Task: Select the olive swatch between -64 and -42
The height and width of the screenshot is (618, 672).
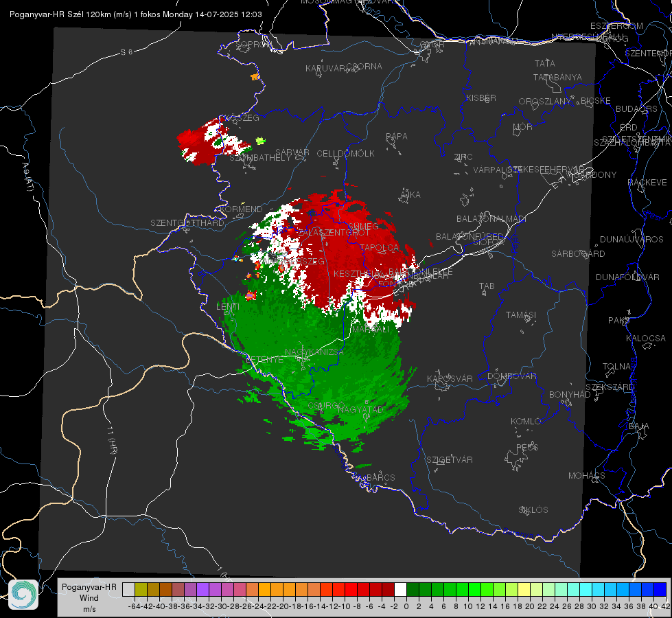Action: (141, 589)
